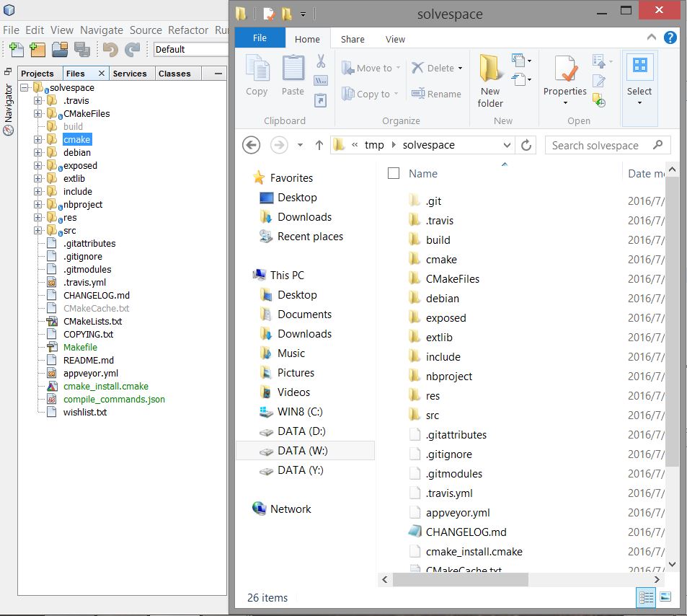This screenshot has width=687, height=616.
Task: Click Network in Explorer navigation pane
Action: (x=291, y=509)
